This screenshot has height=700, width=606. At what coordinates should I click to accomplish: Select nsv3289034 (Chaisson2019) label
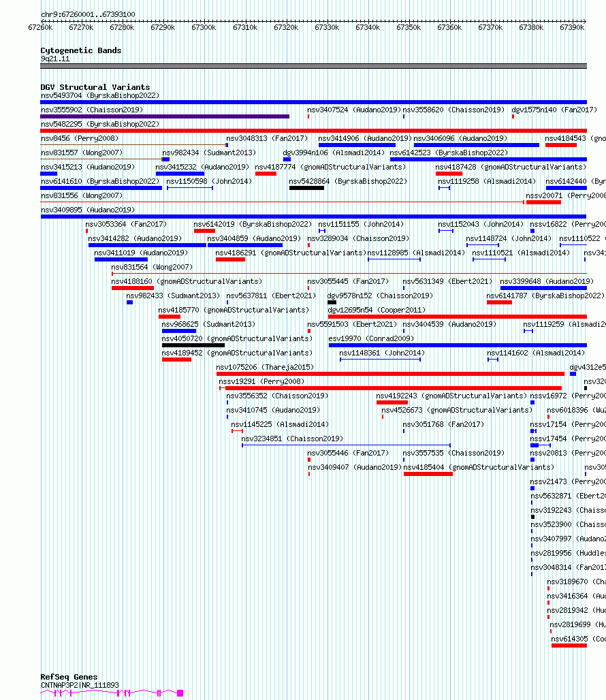(x=358, y=238)
